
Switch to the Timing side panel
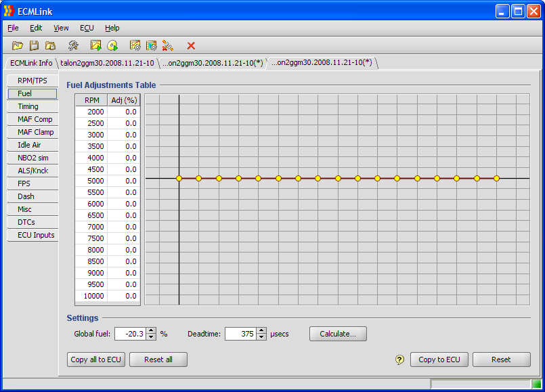click(x=28, y=106)
